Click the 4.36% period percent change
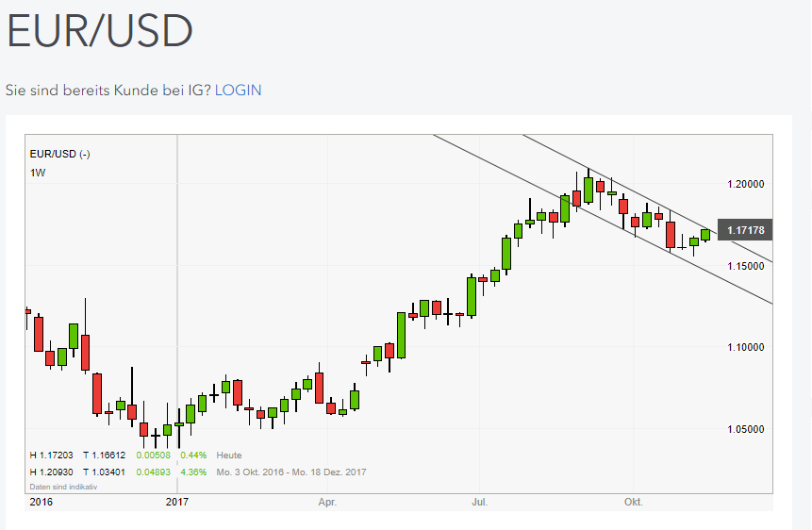812x530 pixels. 193,472
